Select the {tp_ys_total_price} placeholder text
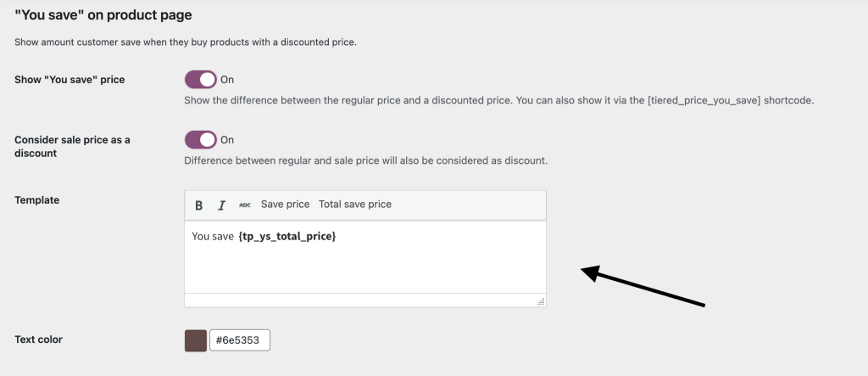 pos(287,236)
